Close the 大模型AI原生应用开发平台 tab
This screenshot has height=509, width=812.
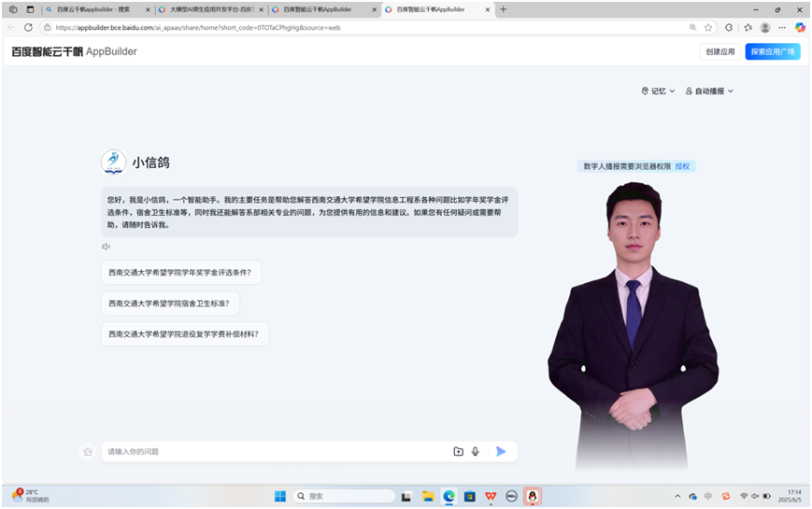[261, 9]
